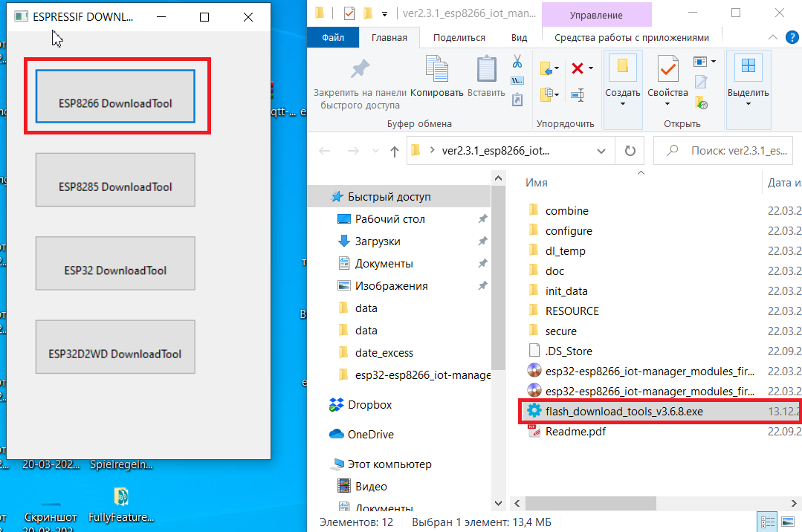Switch to the Поделиться ribbon tab
Image resolution: width=802 pixels, height=532 pixels.
459,37
